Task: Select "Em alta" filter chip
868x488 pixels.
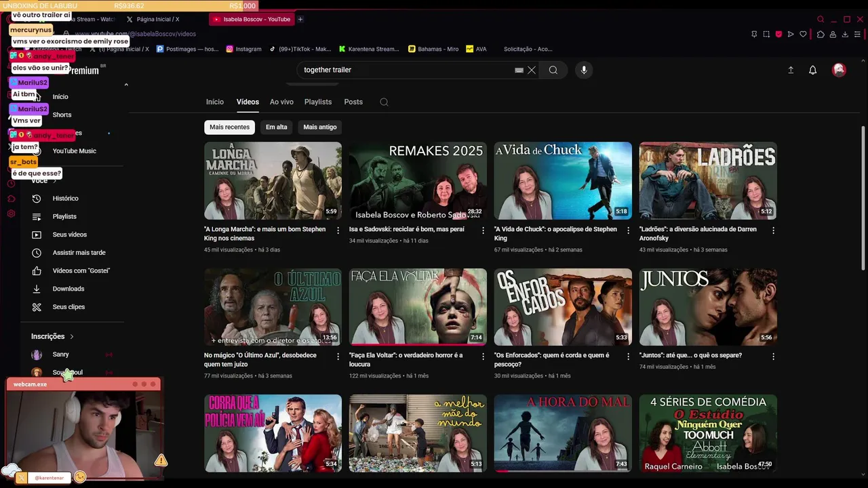Action: pyautogui.click(x=276, y=127)
